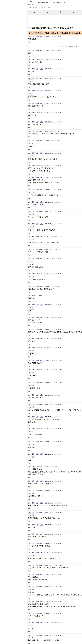Follow the >>7 anchor in post 0012
82x644 pixels.
[x=31, y=156]
